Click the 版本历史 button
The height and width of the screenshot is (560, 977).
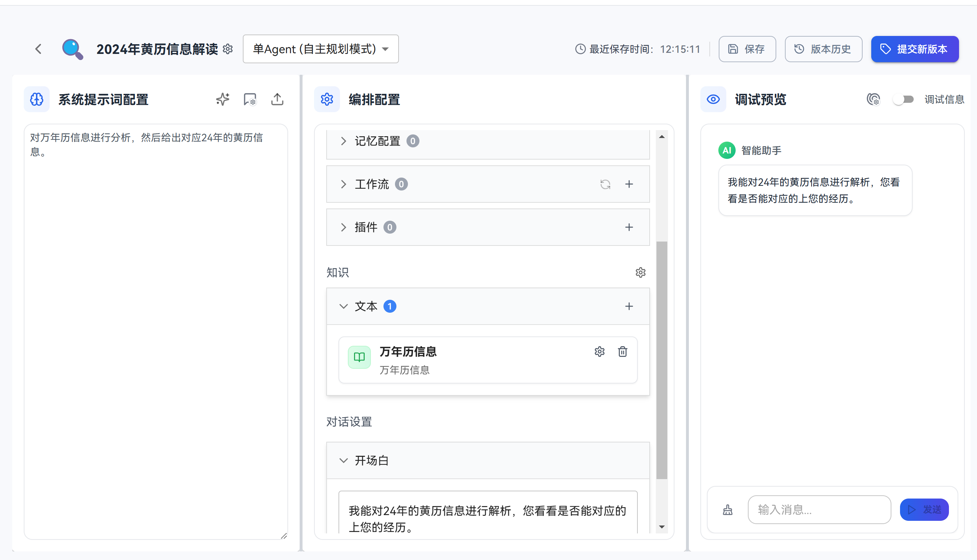[x=823, y=49]
